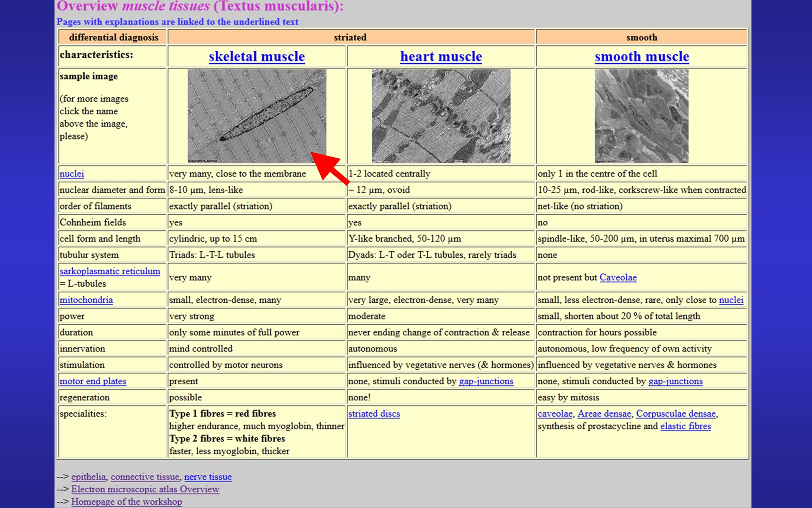Go to the epithelia page
The width and height of the screenshot is (812, 508).
[x=88, y=477]
